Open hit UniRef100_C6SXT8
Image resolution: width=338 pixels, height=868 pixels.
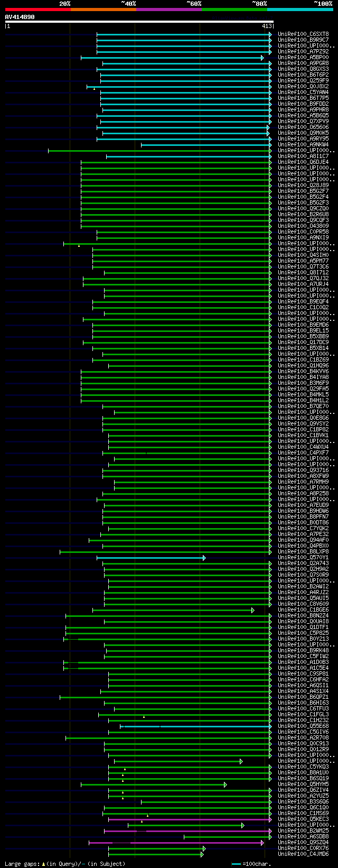(x=303, y=34)
